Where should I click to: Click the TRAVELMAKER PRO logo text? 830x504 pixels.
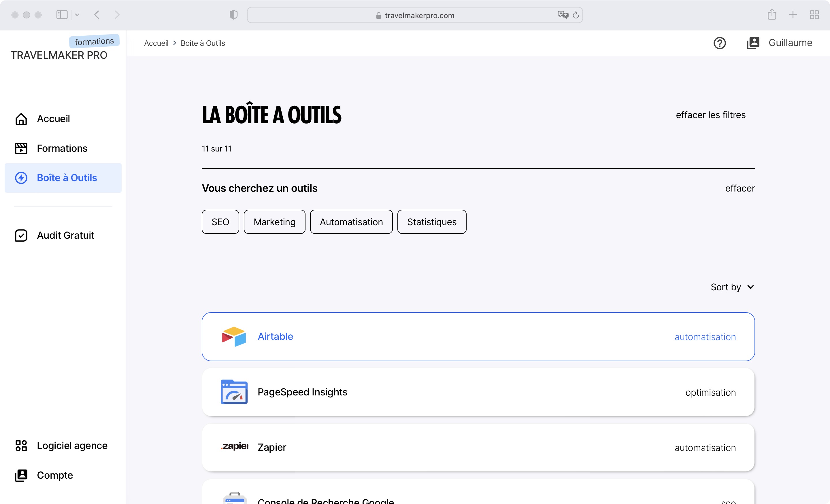[x=59, y=55]
